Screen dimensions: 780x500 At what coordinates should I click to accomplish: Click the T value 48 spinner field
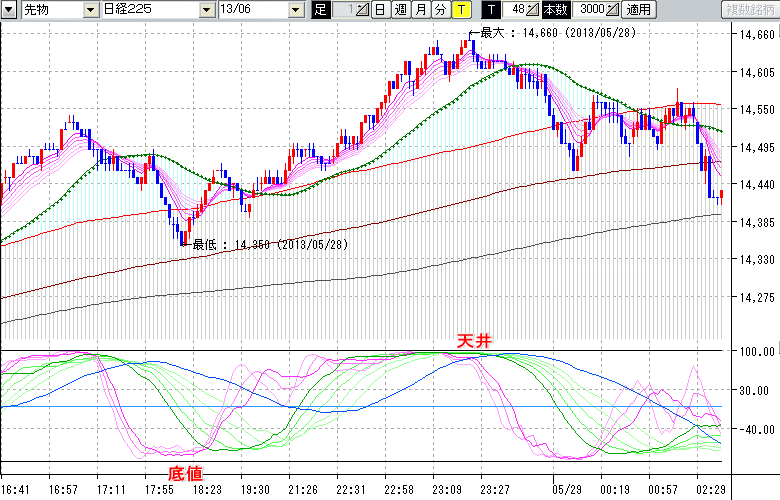[x=516, y=10]
